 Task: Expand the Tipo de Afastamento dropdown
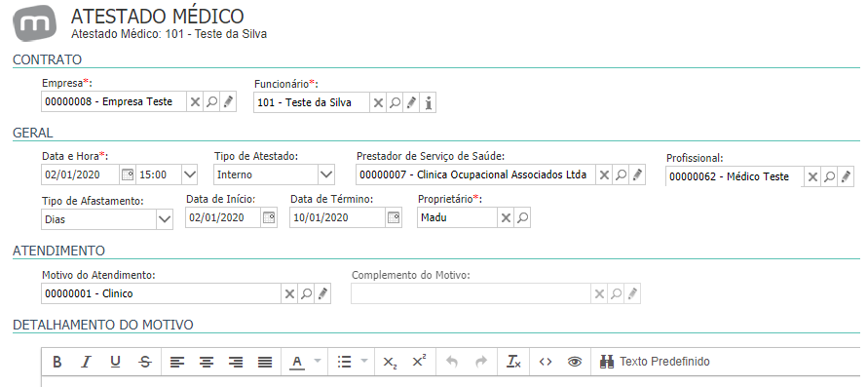(x=165, y=219)
